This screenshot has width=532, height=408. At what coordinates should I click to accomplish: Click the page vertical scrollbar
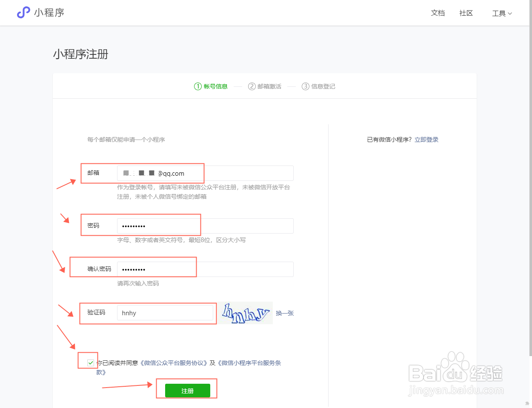(x=530, y=179)
